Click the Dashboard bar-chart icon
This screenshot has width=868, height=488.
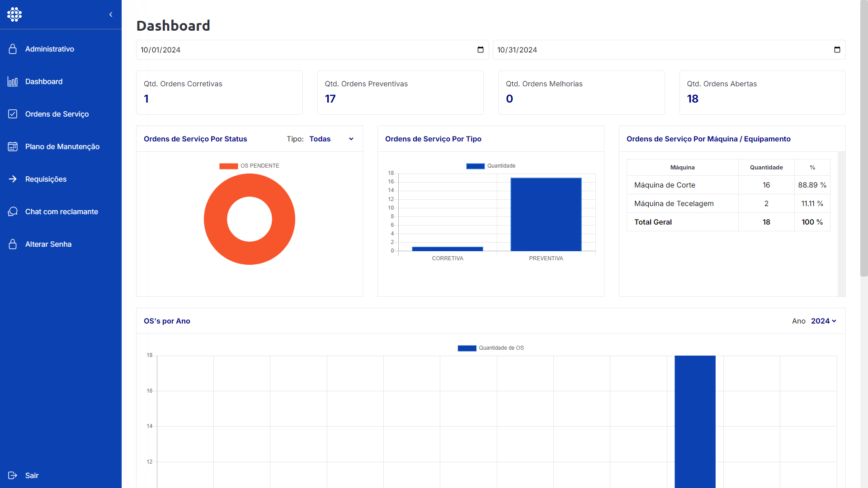tap(13, 81)
